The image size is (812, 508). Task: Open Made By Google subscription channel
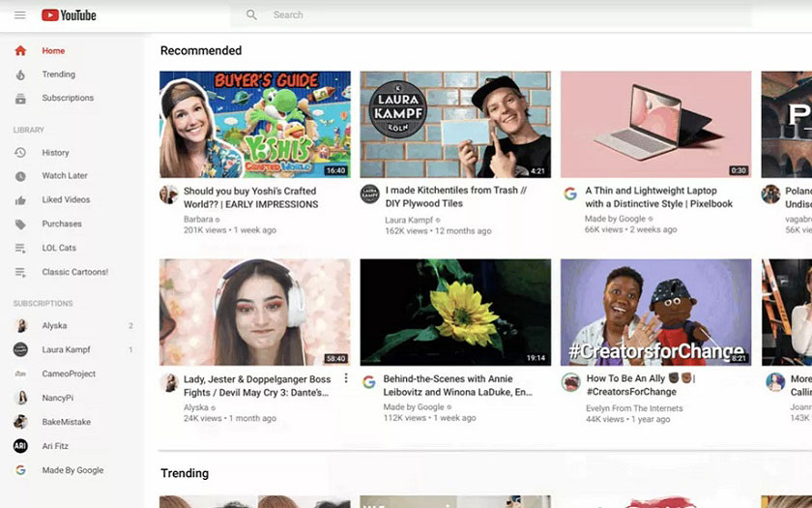(x=72, y=470)
